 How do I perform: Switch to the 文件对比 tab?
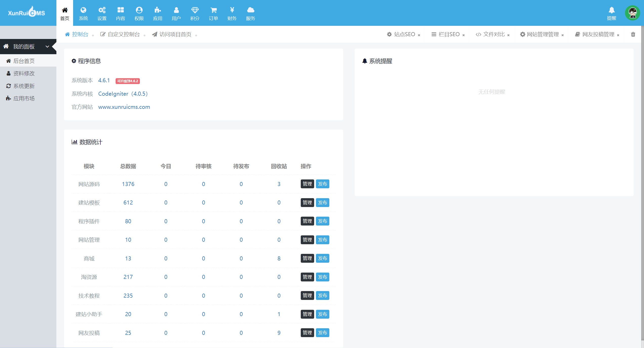tap(490, 34)
